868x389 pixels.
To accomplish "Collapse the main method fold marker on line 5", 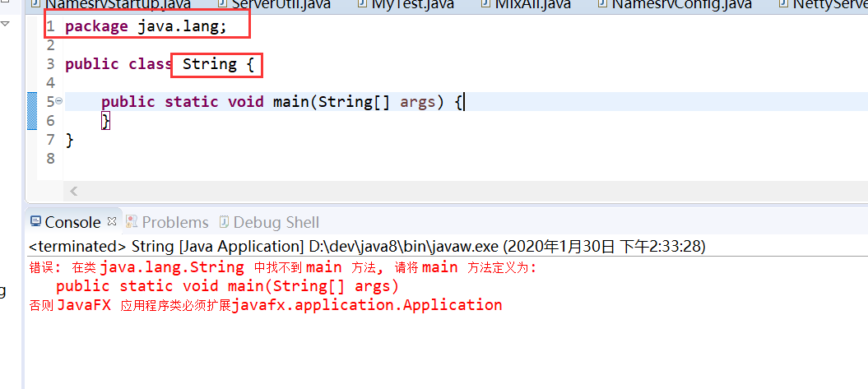I will [x=58, y=100].
